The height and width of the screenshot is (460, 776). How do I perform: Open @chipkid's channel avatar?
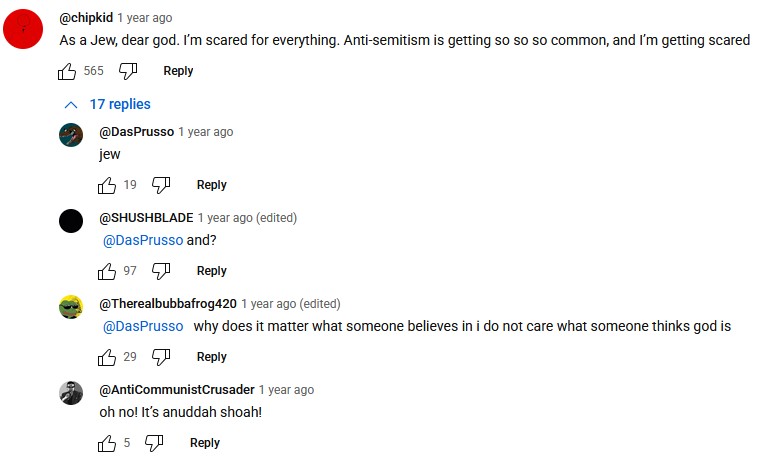coord(23,30)
